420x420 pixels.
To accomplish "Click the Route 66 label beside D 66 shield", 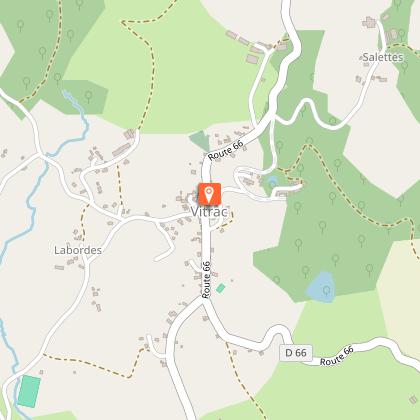I will (x=337, y=356).
